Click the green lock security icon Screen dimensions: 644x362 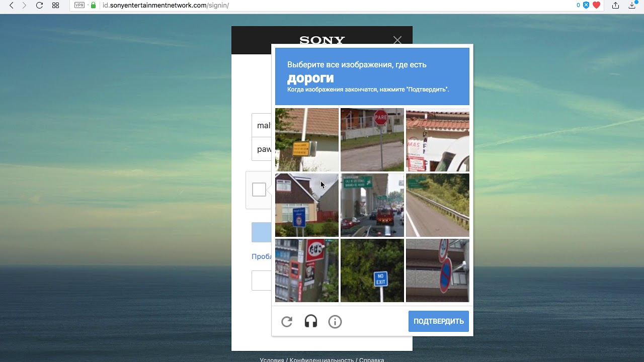(93, 5)
